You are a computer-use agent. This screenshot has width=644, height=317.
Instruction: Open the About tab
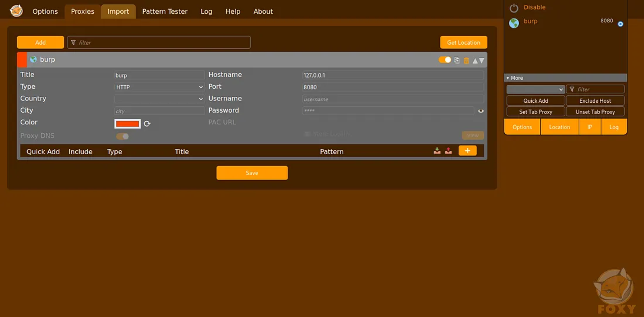pyautogui.click(x=263, y=11)
